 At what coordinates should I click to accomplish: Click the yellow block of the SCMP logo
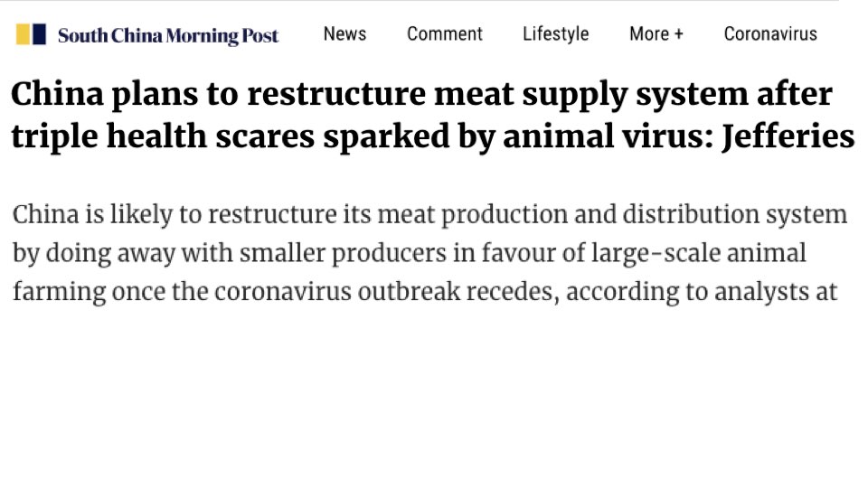coord(23,34)
